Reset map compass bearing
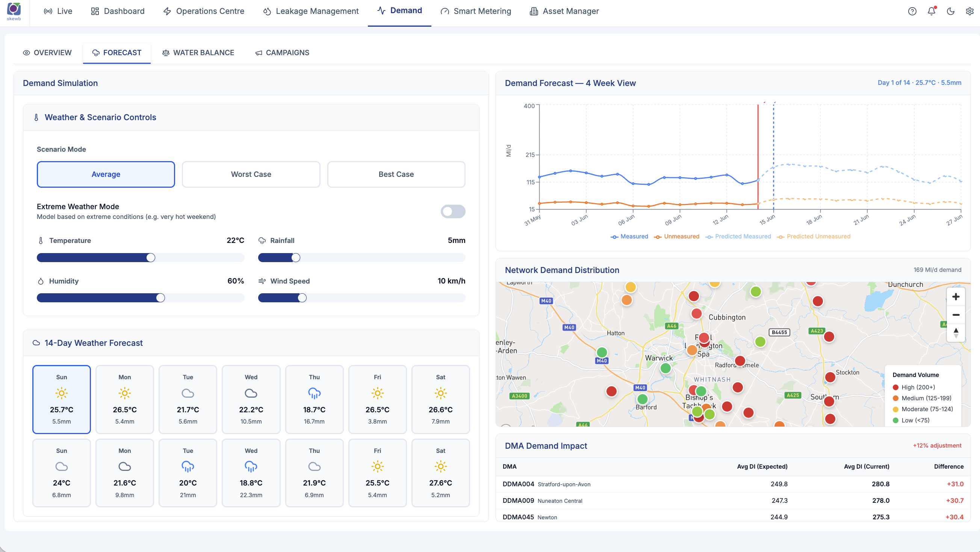The height and width of the screenshot is (552, 980). tap(956, 333)
